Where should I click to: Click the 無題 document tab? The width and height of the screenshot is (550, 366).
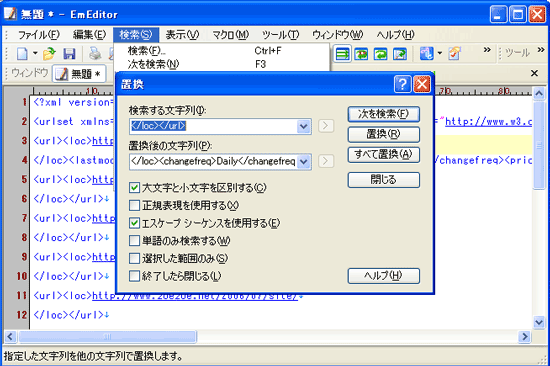pos(79,74)
